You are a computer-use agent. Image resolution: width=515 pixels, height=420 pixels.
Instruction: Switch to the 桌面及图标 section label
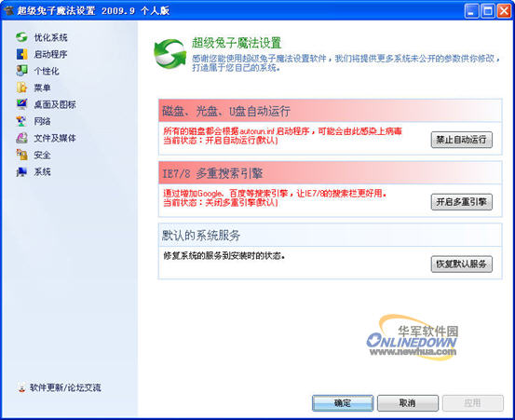click(55, 104)
